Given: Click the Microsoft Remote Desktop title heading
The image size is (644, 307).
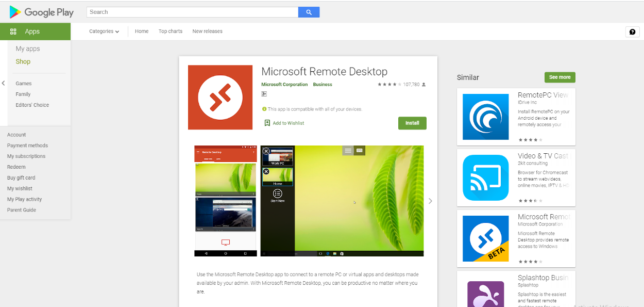Looking at the screenshot, I should (x=325, y=72).
